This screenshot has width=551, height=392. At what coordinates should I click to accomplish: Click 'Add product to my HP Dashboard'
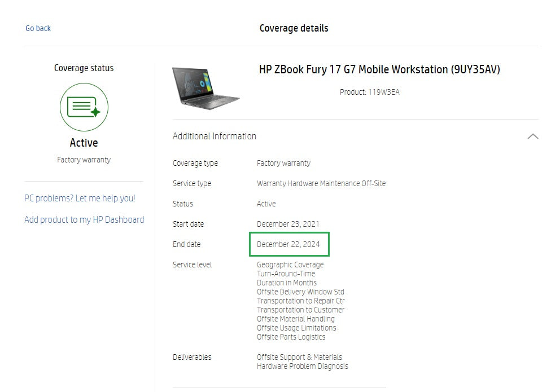(x=84, y=220)
